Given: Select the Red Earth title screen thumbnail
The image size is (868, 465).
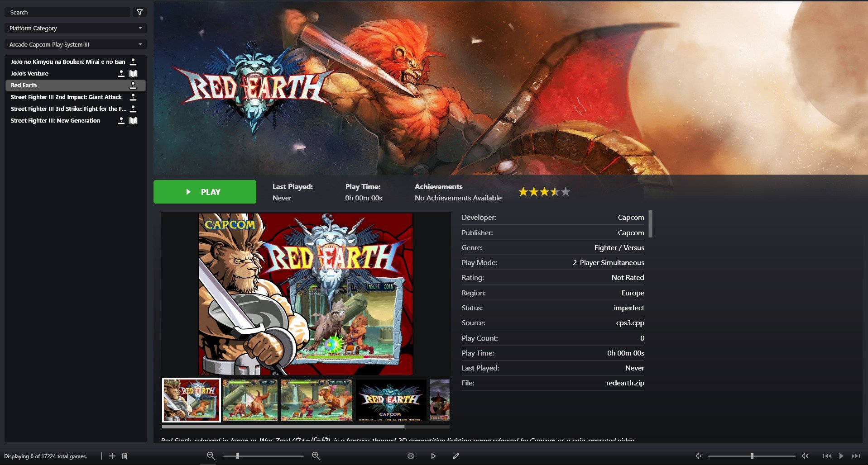Looking at the screenshot, I should 391,400.
